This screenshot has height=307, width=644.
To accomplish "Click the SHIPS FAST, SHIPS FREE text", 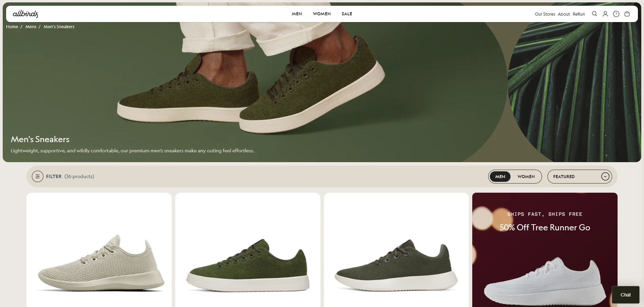I will click(545, 214).
